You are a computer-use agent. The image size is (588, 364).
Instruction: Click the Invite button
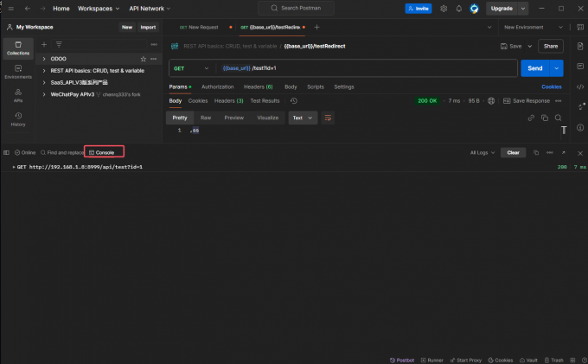(419, 9)
